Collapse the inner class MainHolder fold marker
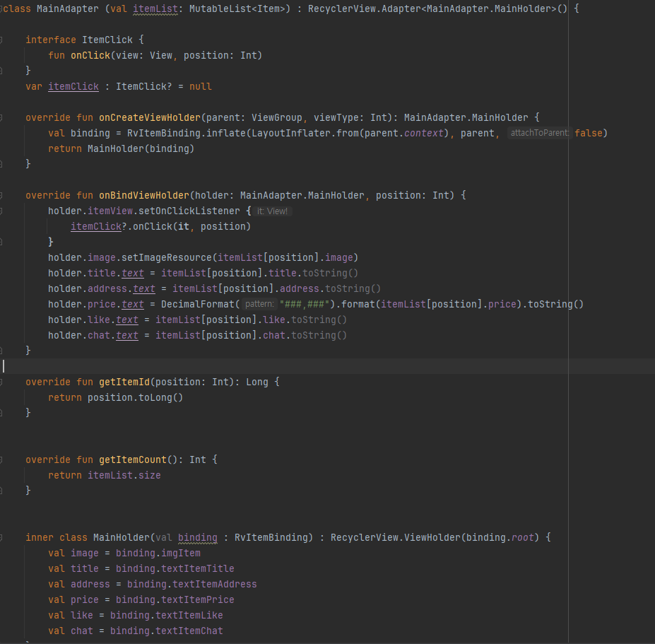The height and width of the screenshot is (644, 655). [1, 537]
